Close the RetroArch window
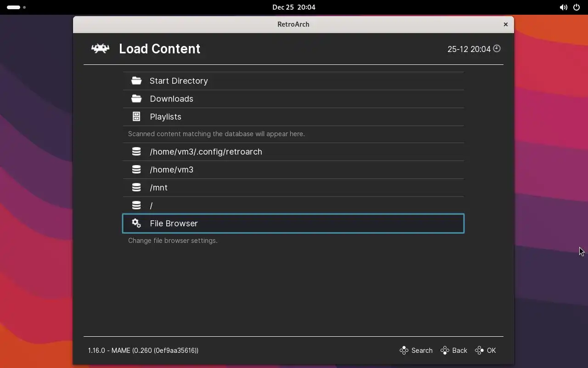 tap(505, 24)
